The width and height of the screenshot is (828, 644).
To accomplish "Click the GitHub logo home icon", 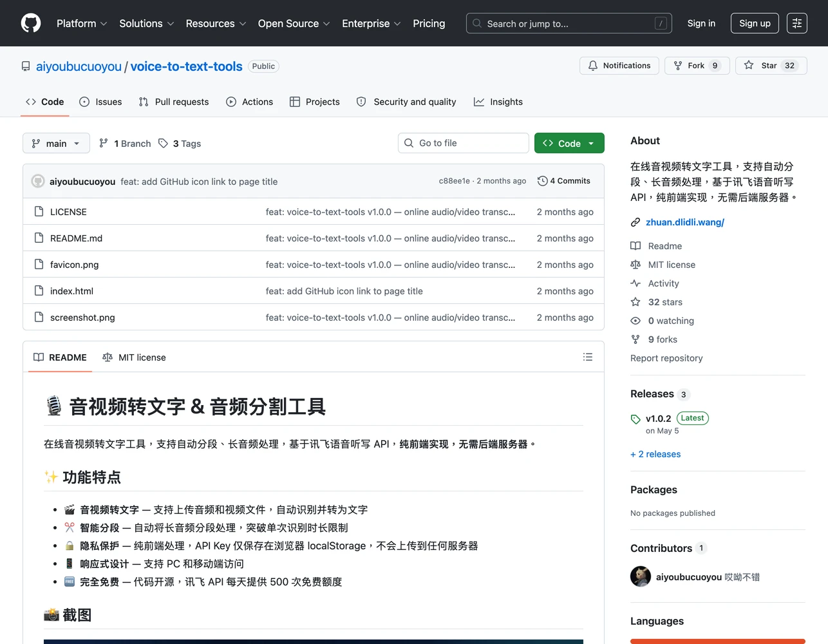I will (31, 23).
